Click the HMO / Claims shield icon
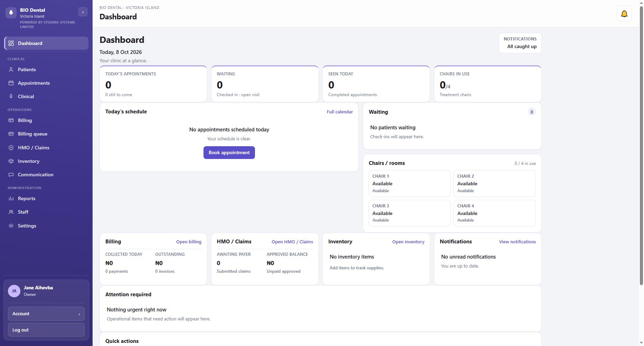The image size is (644, 346). 11,148
